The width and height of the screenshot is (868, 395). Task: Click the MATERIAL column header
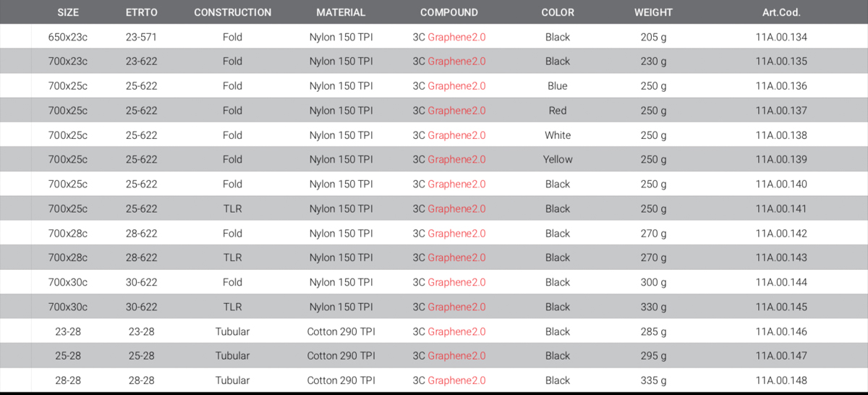[x=341, y=12]
